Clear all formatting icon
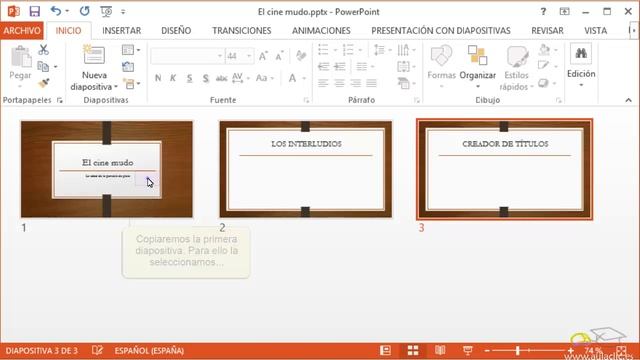Image resolution: width=640 pixels, height=360 pixels. [x=301, y=56]
